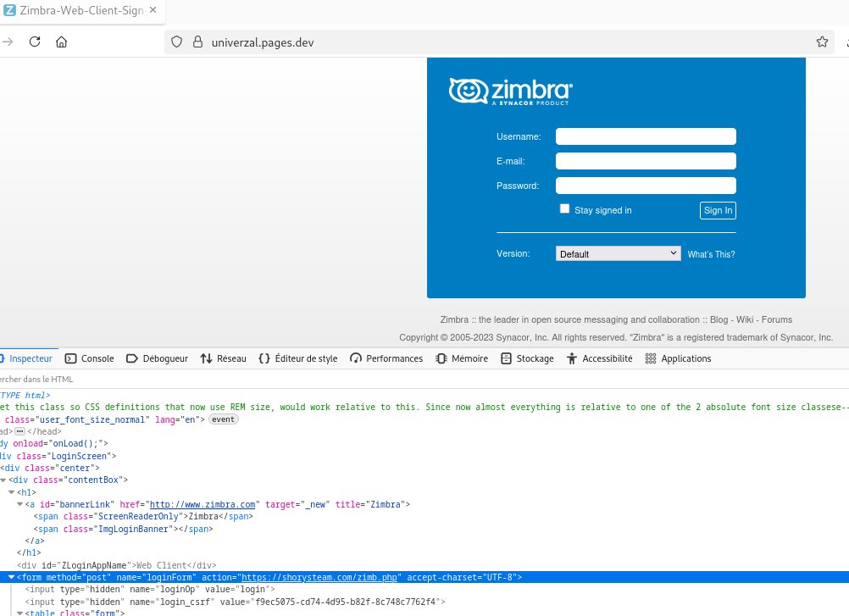Go to the browser home page
Viewport: 849px width, 616px height.
click(x=62, y=42)
